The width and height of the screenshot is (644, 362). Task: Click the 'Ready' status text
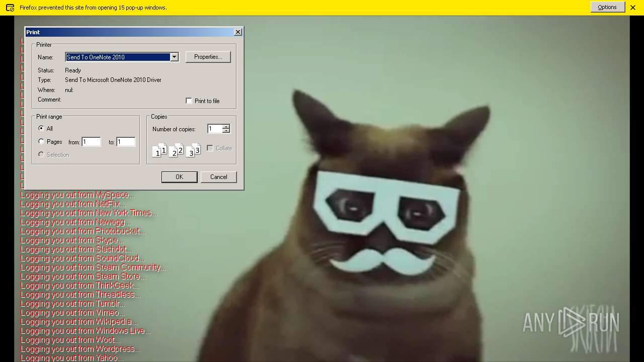pyautogui.click(x=73, y=70)
